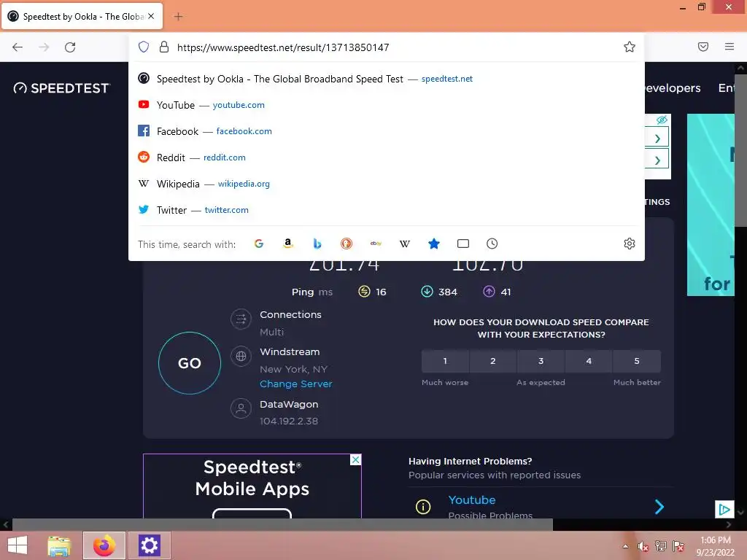
Task: Open the Developers nav item
Action: [x=673, y=88]
